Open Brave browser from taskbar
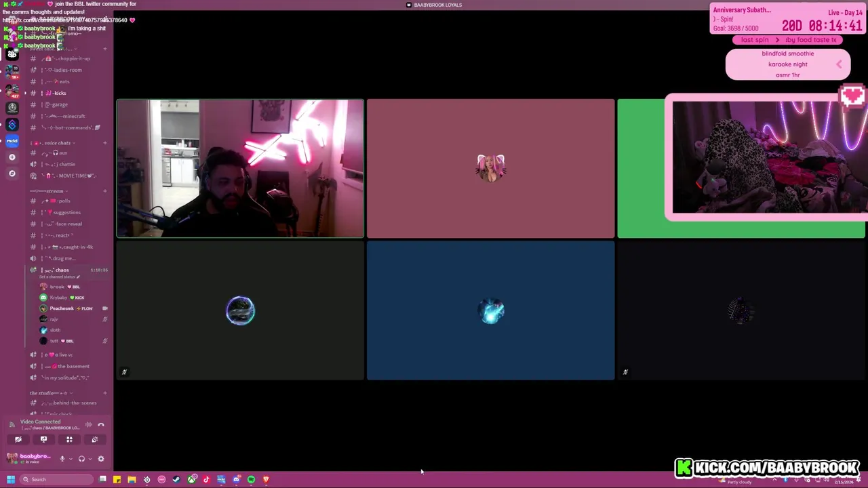The width and height of the screenshot is (868, 488). 266,480
